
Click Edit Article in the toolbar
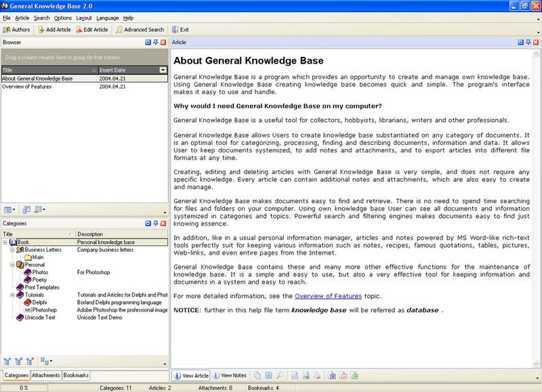tap(92, 30)
